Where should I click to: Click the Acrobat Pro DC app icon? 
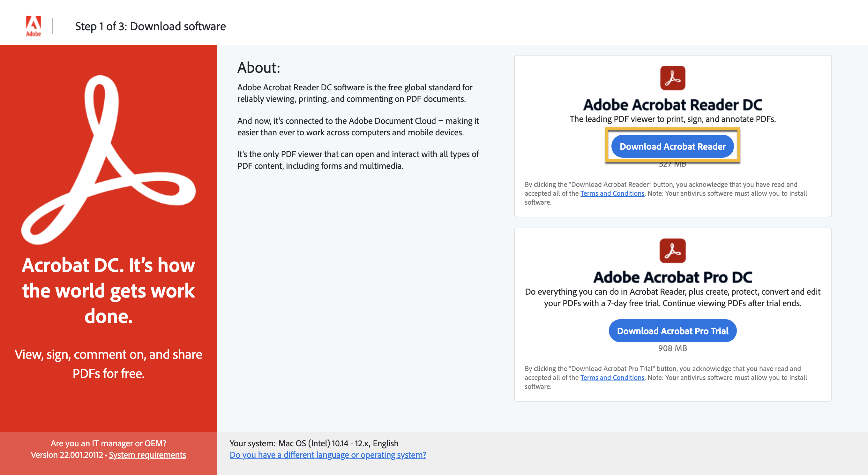(x=672, y=251)
